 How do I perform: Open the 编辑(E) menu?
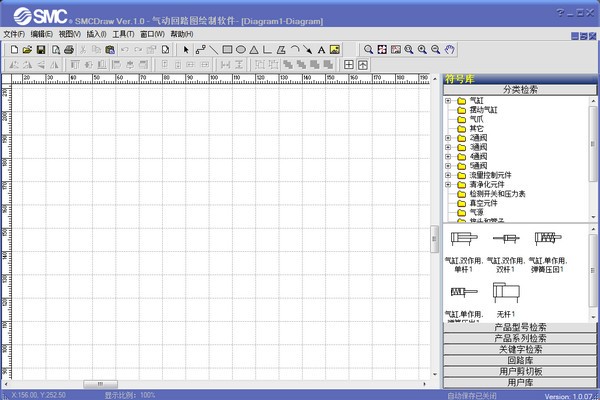(42, 34)
